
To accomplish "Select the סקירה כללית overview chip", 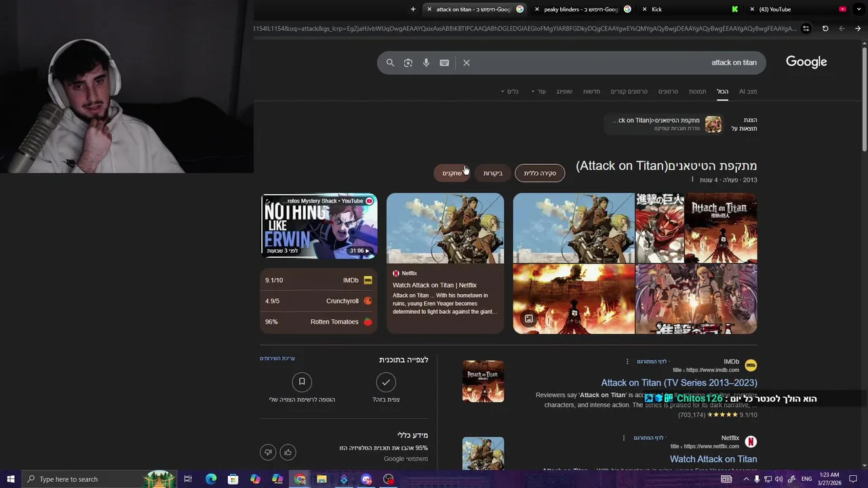I will [x=540, y=174].
